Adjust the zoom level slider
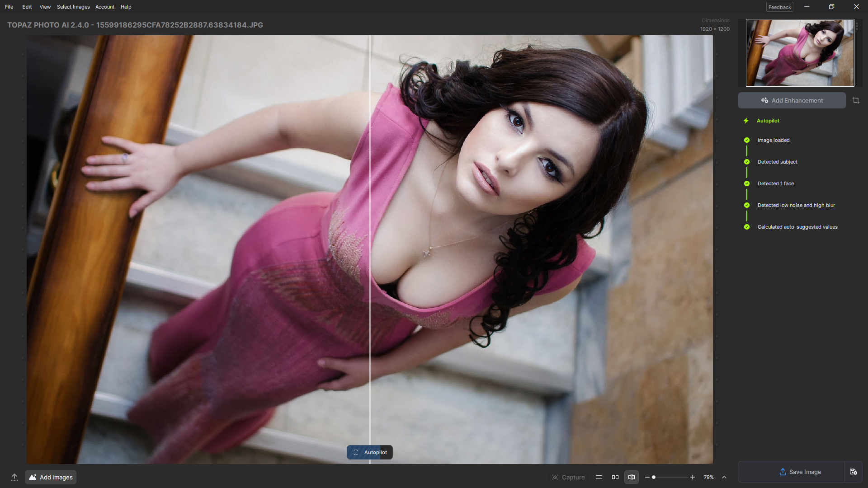Viewport: 868px width, 488px height. [670, 477]
